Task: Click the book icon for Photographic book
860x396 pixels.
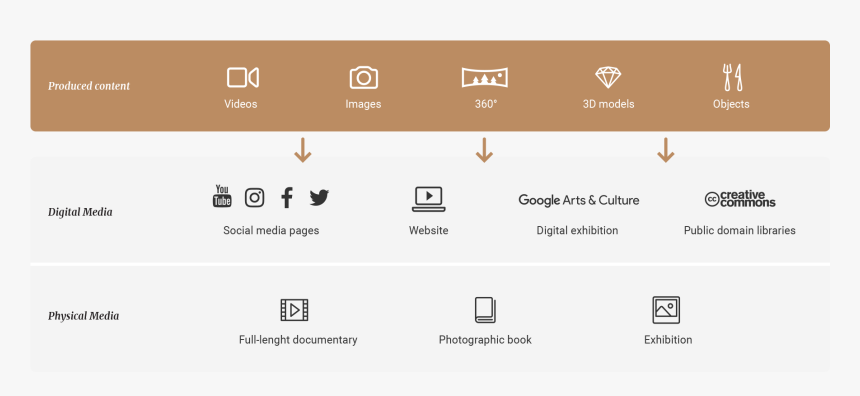Action: click(485, 310)
